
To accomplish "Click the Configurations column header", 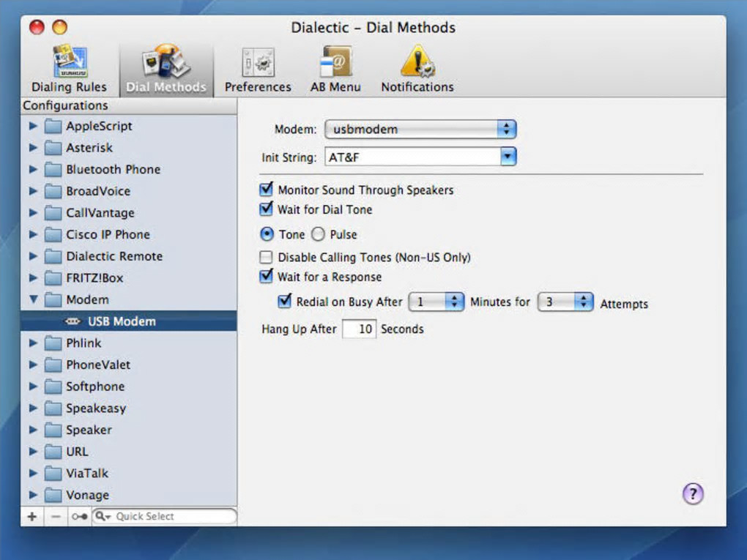I will pyautogui.click(x=129, y=105).
